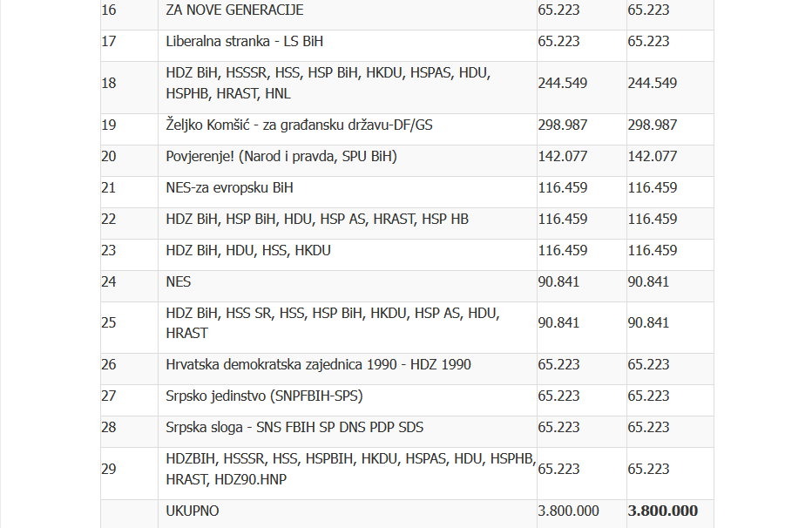Select the UKUPNO total label
The height and width of the screenshot is (528, 812).
[193, 511]
